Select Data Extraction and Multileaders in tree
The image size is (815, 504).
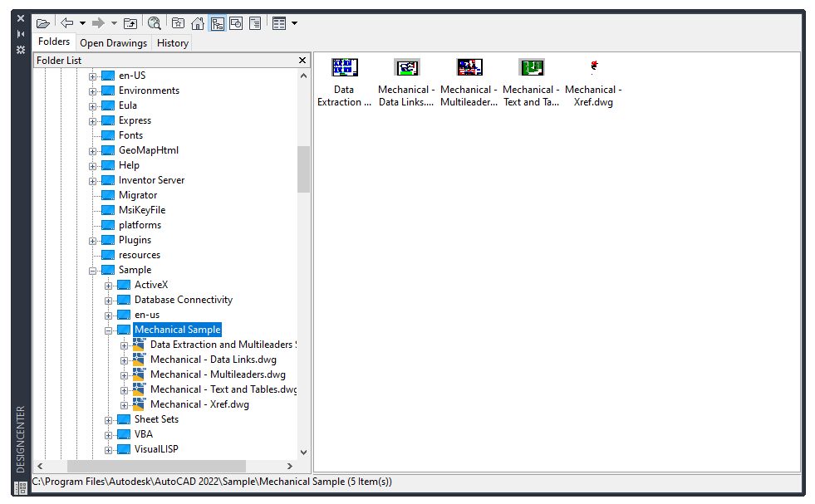223,345
